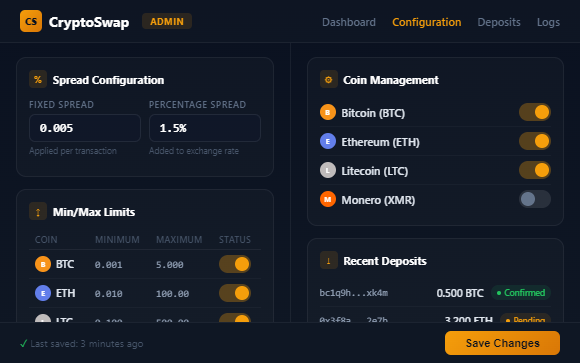Click the Monero coin icon in Coin Management

(x=328, y=199)
